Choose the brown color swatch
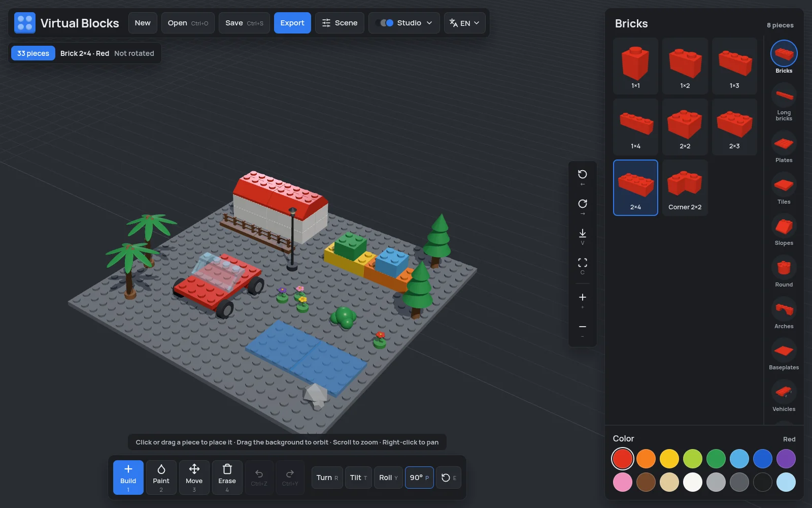The width and height of the screenshot is (812, 508). 646,482
